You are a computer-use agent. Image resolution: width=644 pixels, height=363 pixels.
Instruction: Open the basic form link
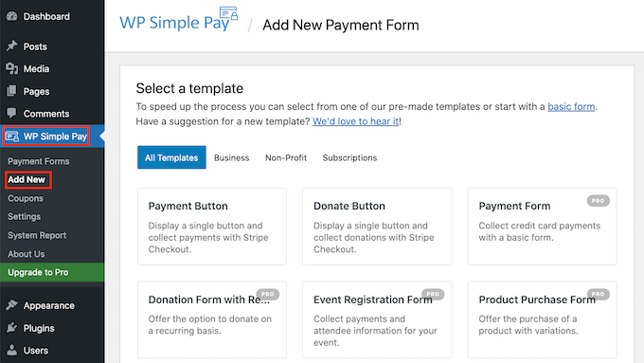[x=571, y=106]
